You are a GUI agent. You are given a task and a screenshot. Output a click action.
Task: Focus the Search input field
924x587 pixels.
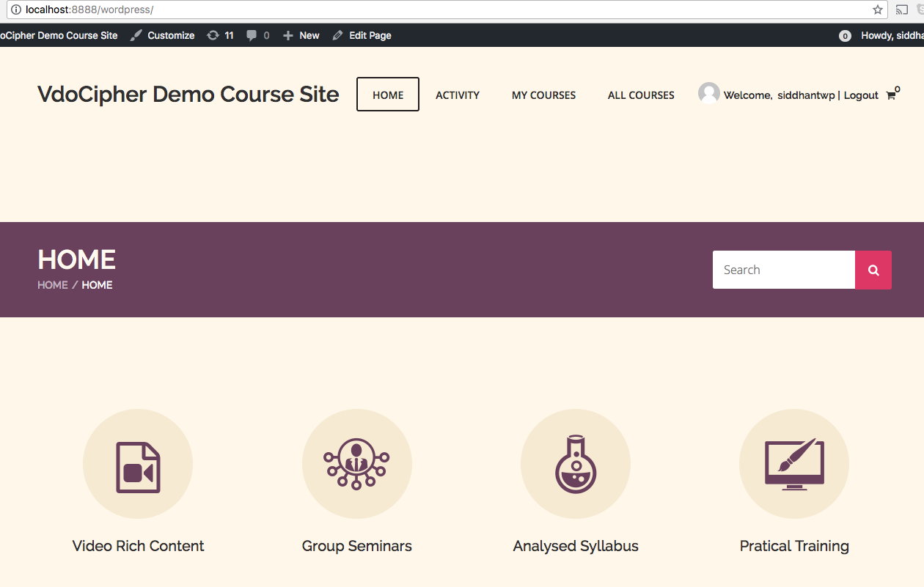(784, 270)
